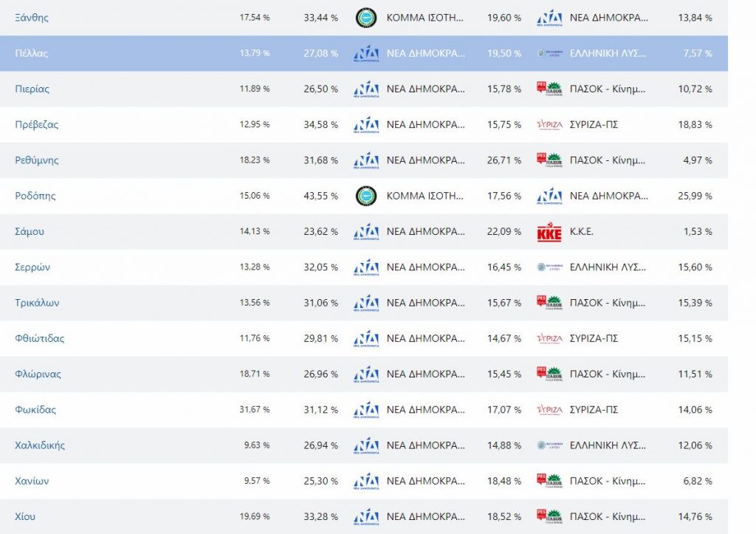
Task: Click the 31,67 % value in the Φωκίδας row
Action: click(x=255, y=410)
